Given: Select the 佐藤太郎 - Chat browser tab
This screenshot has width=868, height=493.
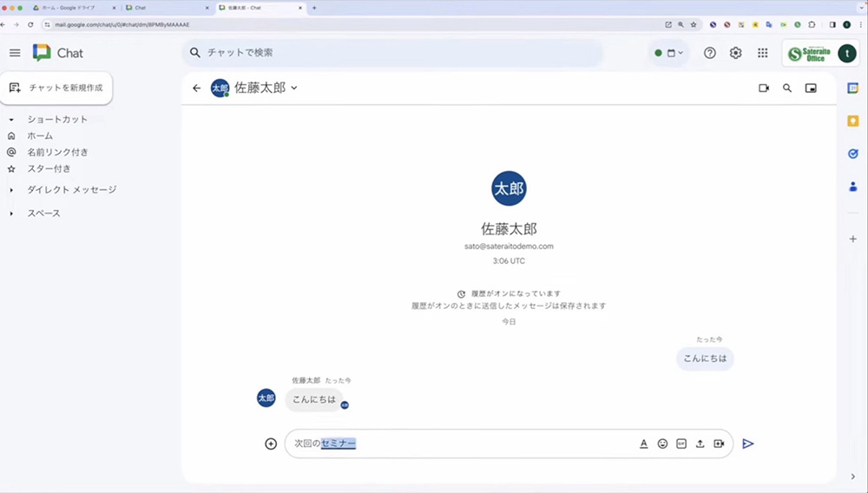Looking at the screenshot, I should 260,8.
